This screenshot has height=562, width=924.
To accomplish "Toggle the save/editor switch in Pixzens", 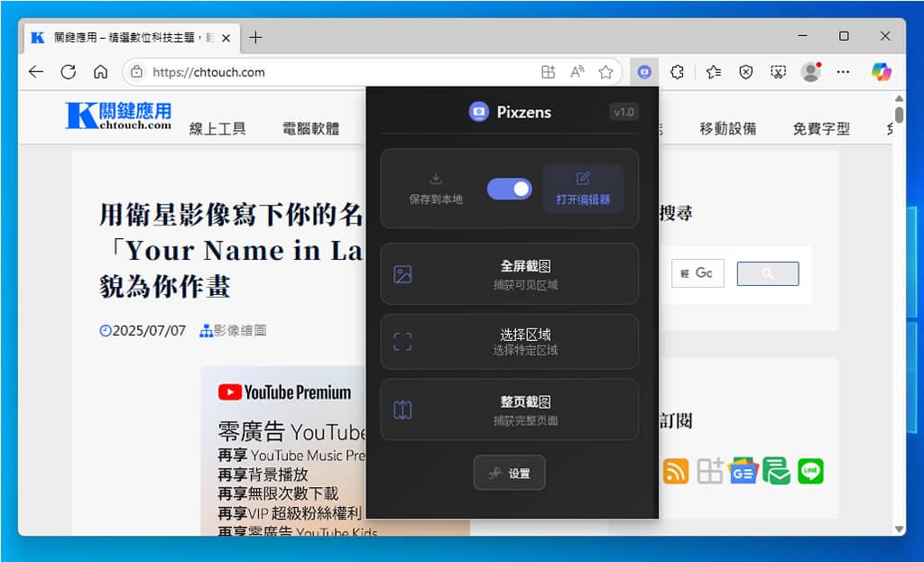I will click(509, 189).
